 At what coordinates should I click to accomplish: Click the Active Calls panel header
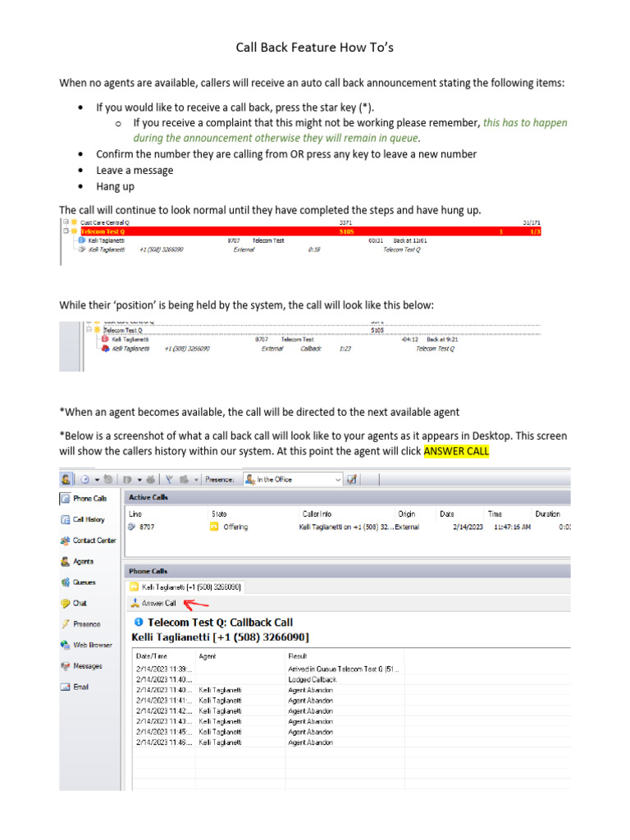coord(348,497)
